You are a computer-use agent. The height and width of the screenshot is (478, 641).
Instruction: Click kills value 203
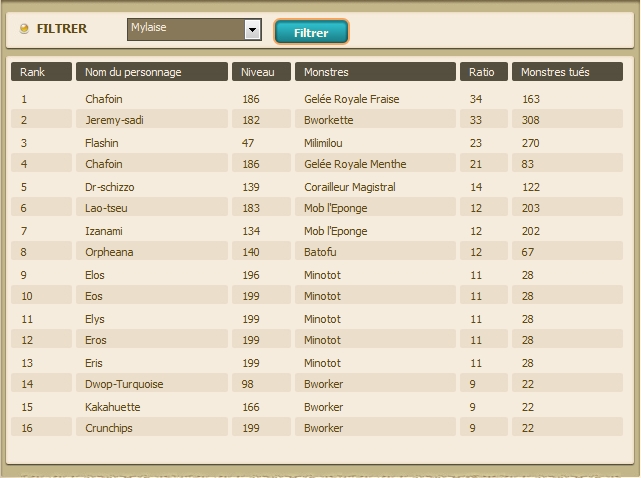click(531, 208)
